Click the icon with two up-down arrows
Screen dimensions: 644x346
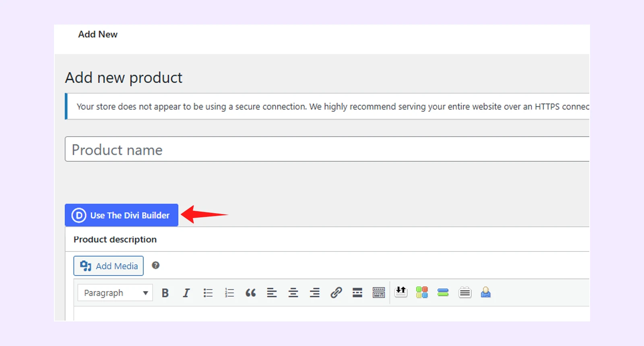(401, 292)
